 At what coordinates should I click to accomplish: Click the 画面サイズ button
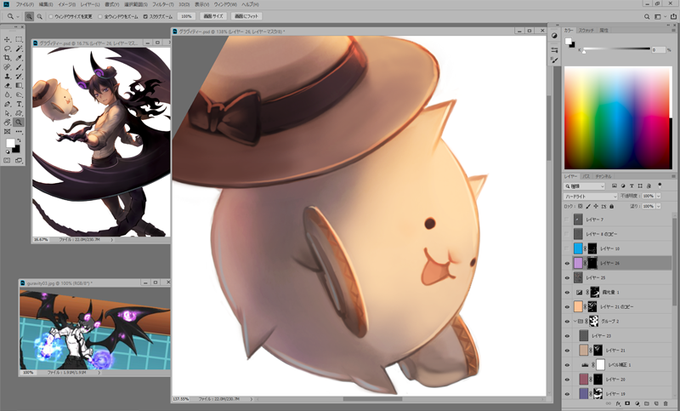(214, 16)
